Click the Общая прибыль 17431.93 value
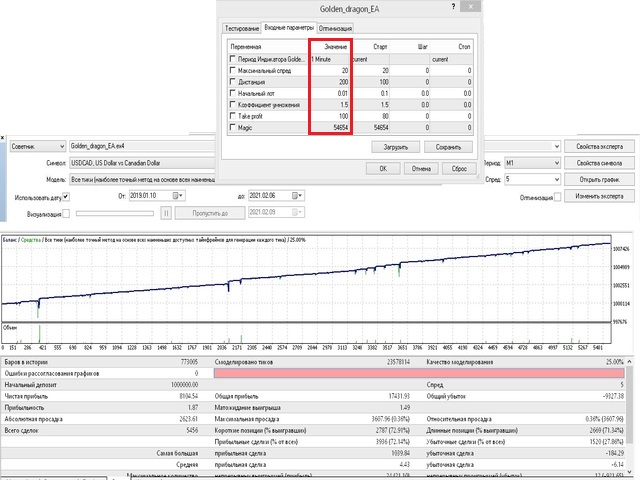640x480 pixels. (x=399, y=396)
